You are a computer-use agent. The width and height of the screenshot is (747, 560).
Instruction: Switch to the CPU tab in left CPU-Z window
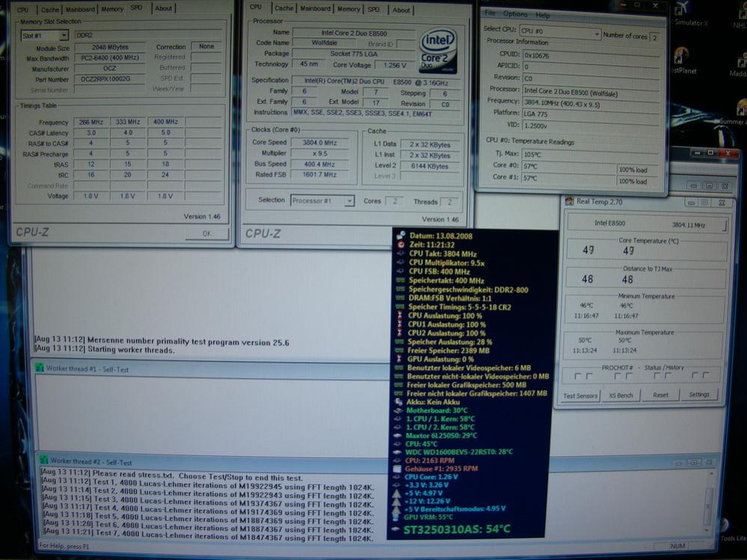point(23,10)
